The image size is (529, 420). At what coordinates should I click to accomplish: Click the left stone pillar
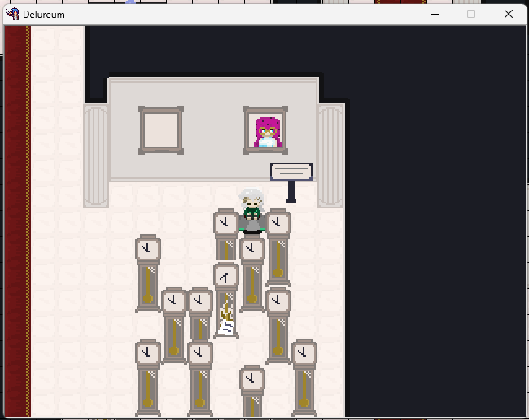[x=96, y=155]
